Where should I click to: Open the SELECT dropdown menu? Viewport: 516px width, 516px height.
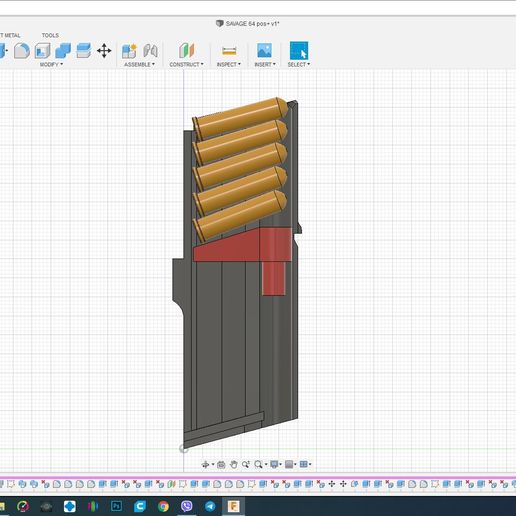point(299,64)
